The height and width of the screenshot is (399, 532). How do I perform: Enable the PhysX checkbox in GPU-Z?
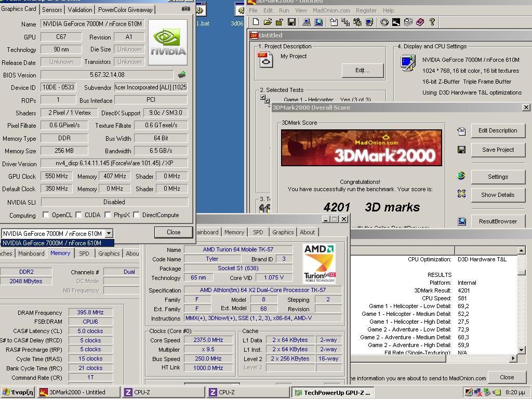click(108, 215)
